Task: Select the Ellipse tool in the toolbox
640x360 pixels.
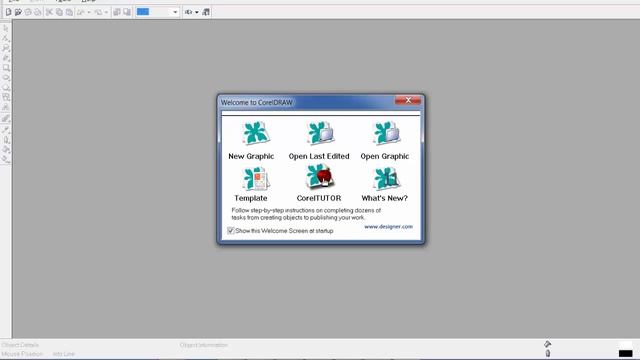Action: point(6,78)
